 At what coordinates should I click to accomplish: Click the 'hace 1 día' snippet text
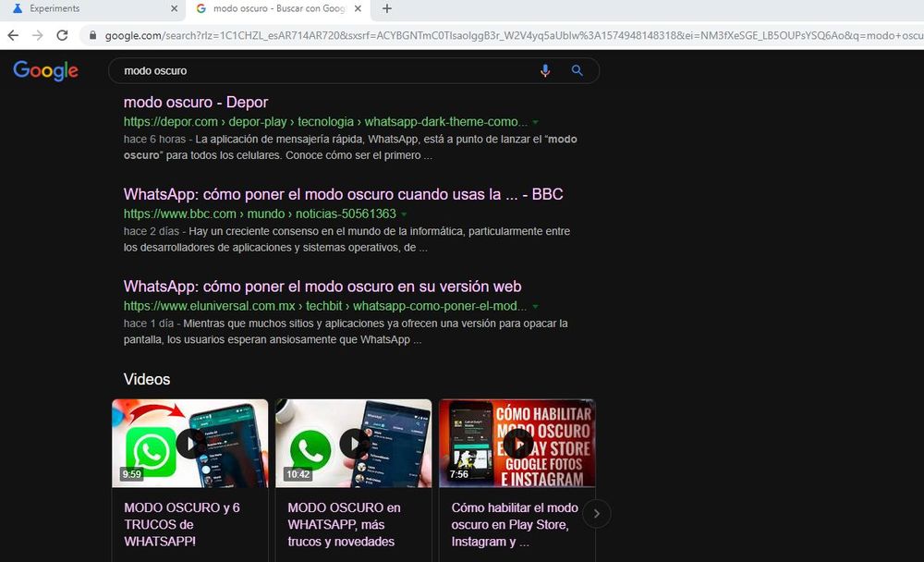(149, 324)
